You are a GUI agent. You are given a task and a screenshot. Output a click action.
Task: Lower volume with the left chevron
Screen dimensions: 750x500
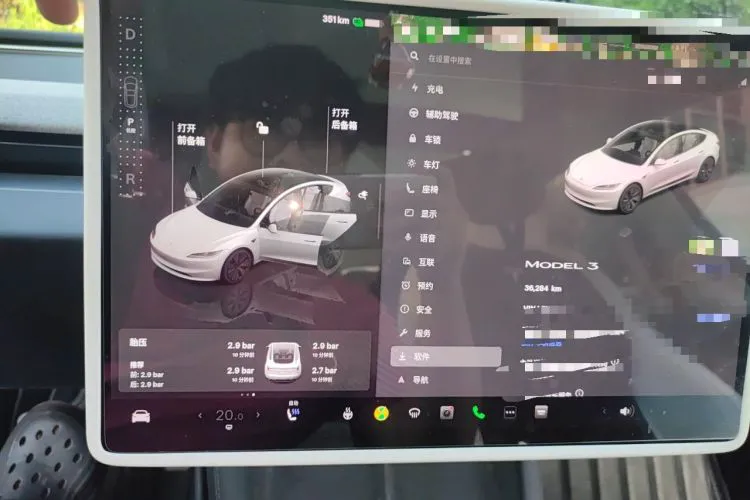[x=604, y=411]
